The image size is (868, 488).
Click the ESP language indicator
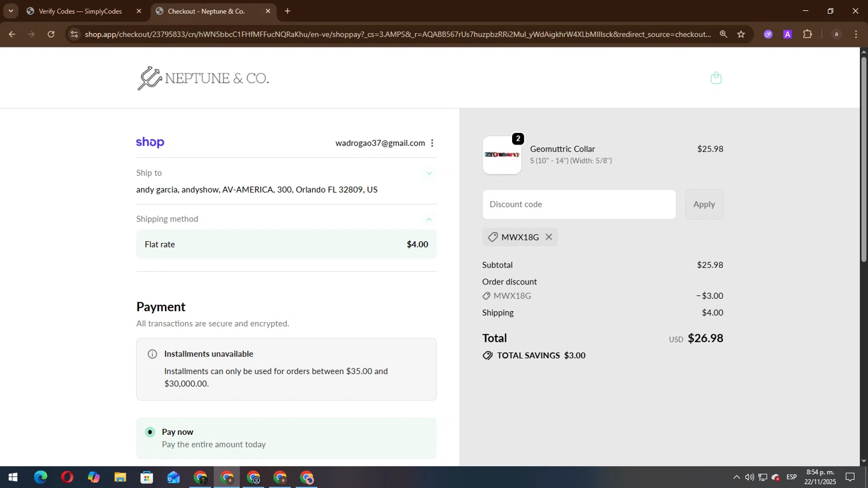point(792,478)
